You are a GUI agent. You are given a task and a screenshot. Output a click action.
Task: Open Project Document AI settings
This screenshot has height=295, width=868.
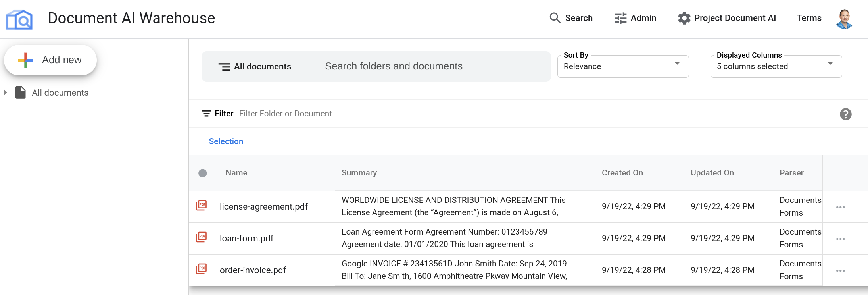point(727,18)
